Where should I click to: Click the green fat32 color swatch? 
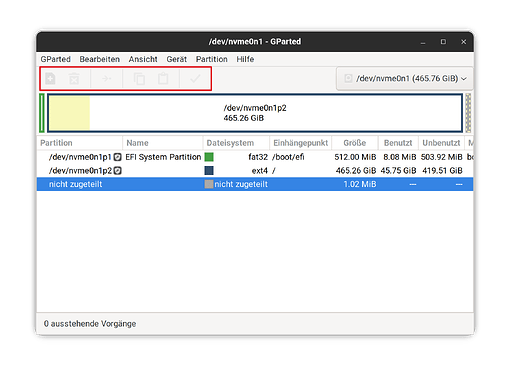pyautogui.click(x=209, y=157)
